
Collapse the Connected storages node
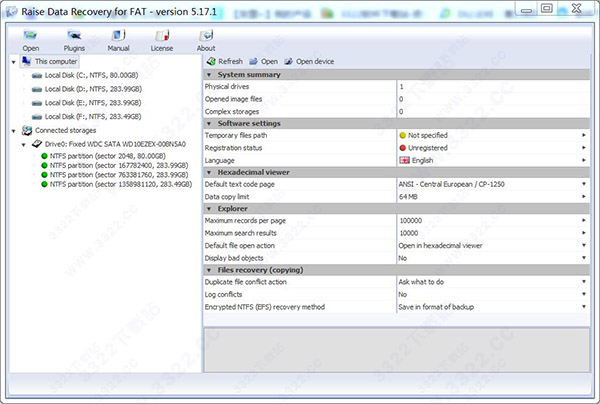(14, 131)
